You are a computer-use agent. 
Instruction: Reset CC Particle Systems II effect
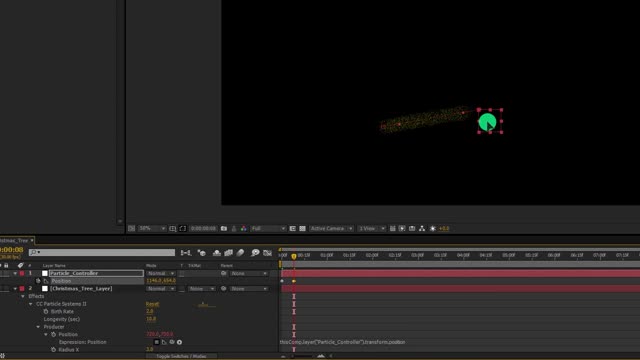click(x=152, y=304)
